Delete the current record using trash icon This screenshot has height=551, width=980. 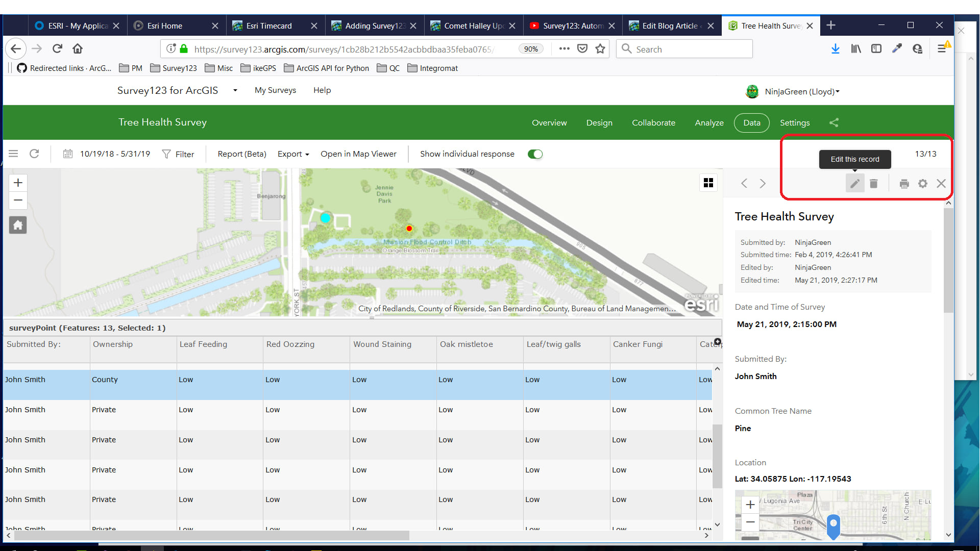(x=873, y=183)
